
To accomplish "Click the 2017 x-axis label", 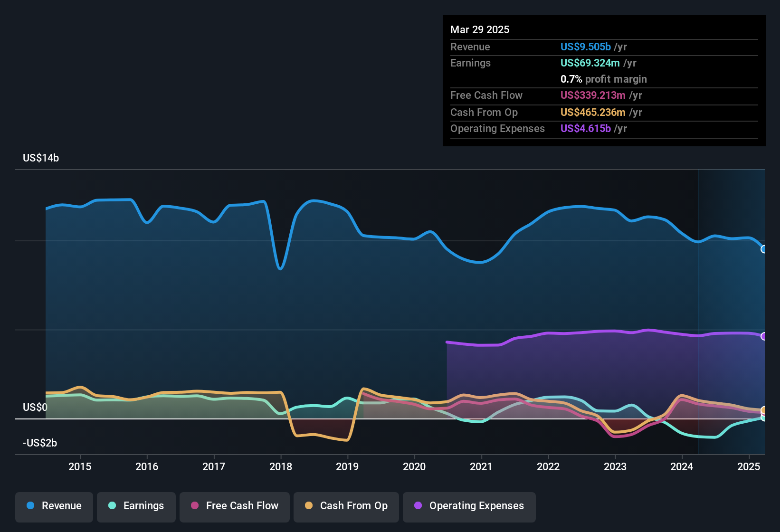I will click(x=214, y=467).
